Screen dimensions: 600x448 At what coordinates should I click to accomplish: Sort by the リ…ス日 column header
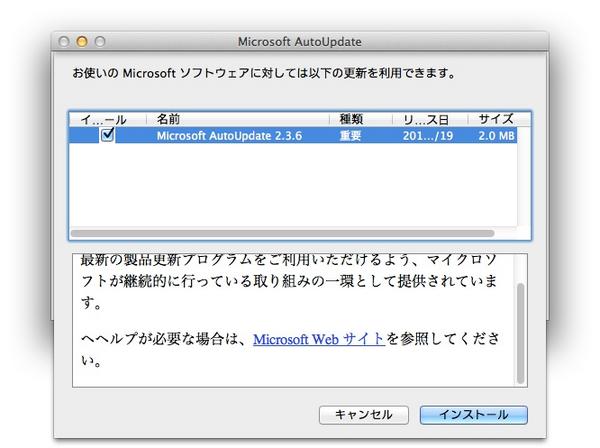click(430, 119)
